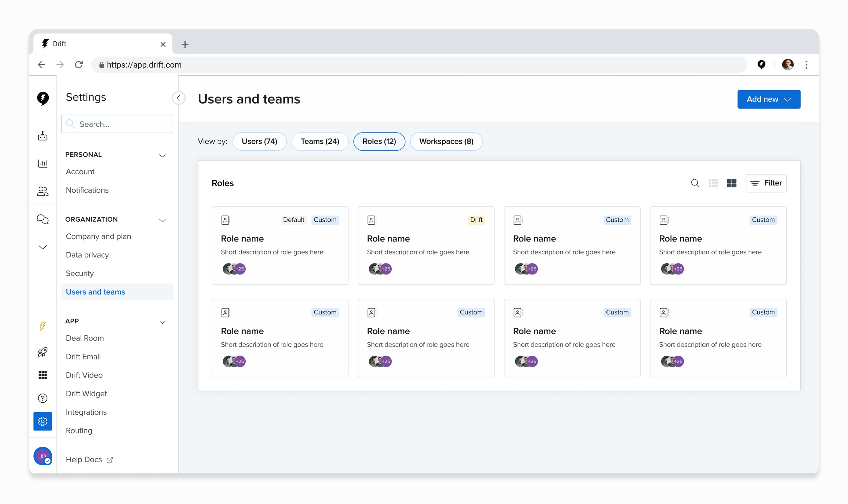The image size is (848, 504).
Task: Open search in the Roles panel
Action: 695,183
